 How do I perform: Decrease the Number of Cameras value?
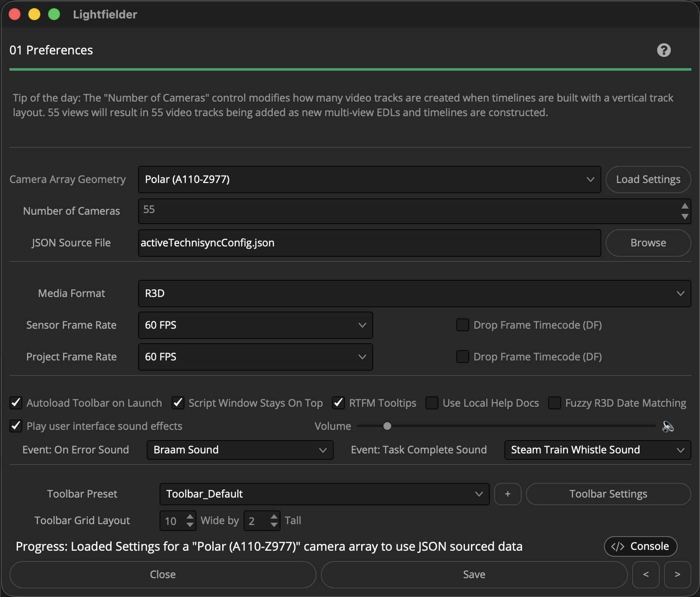pyautogui.click(x=685, y=216)
